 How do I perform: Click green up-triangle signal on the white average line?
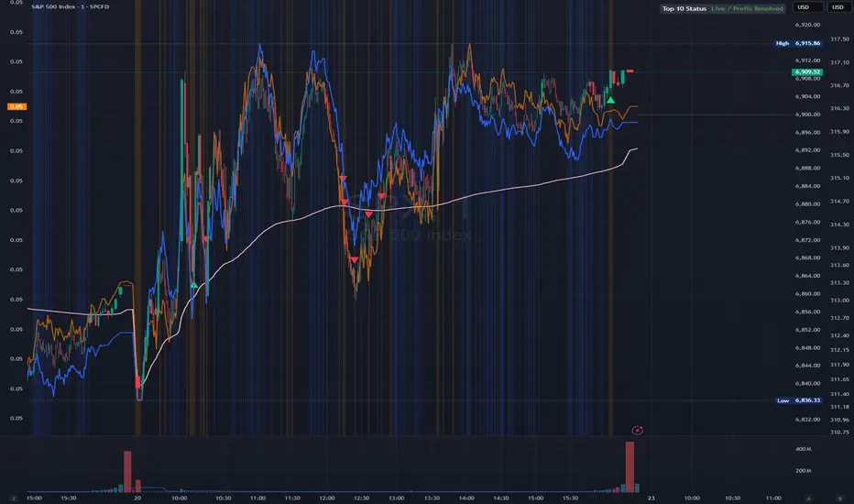pyautogui.click(x=194, y=285)
